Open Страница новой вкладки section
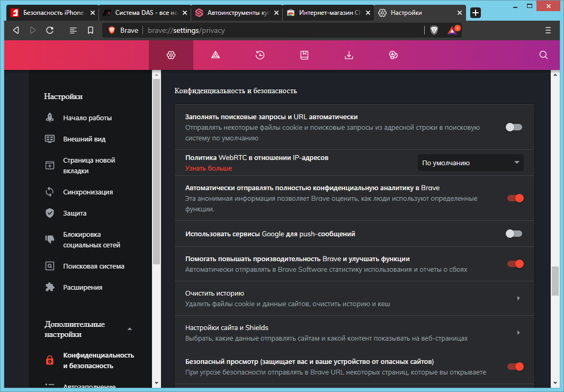Screen dimensions: 564x392 [89, 165]
